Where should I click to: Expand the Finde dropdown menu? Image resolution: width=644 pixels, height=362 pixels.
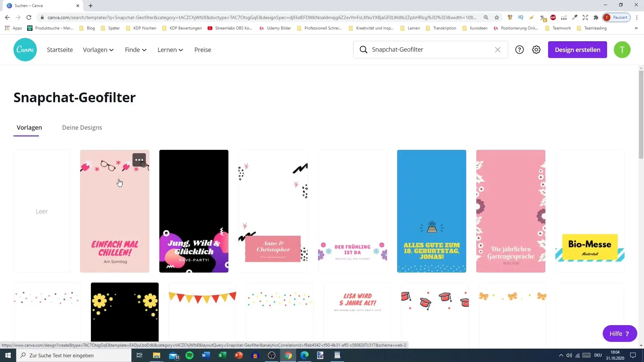[x=136, y=50]
